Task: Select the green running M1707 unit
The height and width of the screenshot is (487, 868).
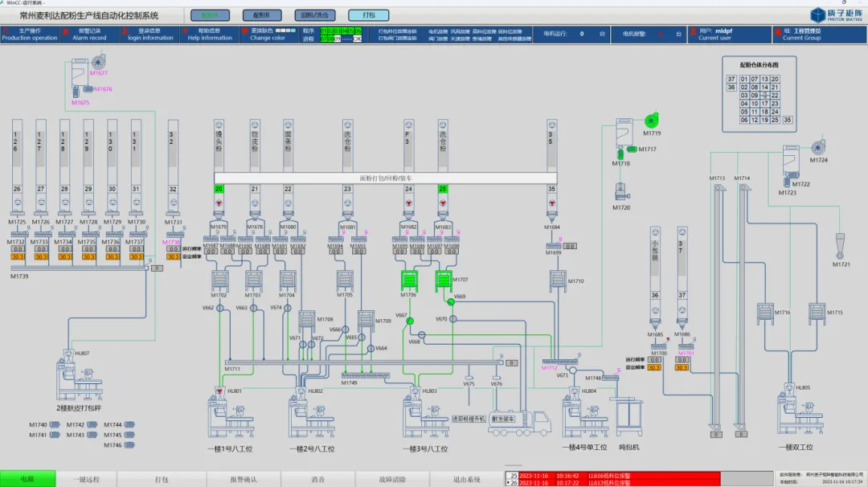Action: [x=444, y=280]
